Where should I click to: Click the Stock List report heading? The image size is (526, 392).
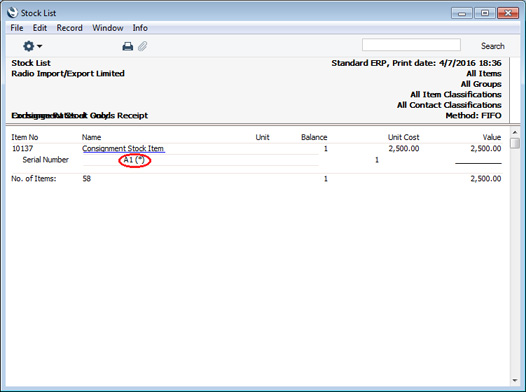[31, 63]
